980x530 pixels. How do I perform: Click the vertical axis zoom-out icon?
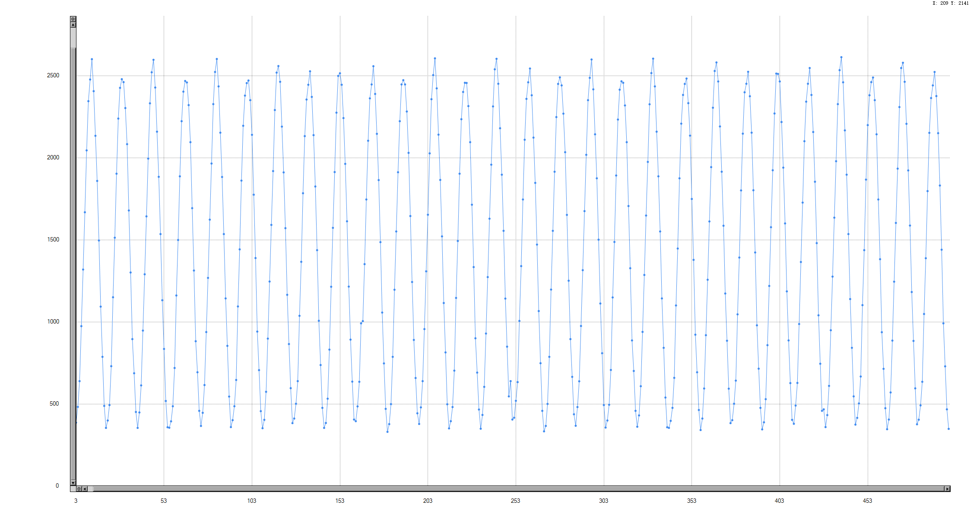(73, 19)
